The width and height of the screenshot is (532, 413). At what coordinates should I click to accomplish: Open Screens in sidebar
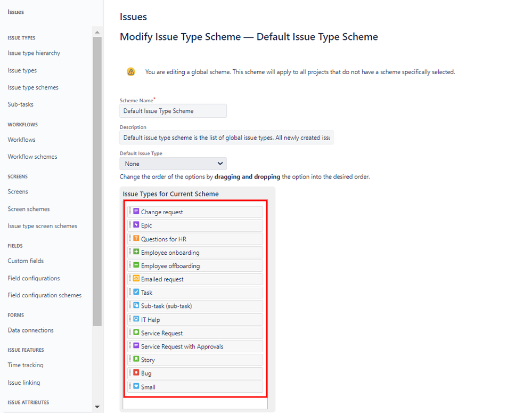pyautogui.click(x=18, y=191)
